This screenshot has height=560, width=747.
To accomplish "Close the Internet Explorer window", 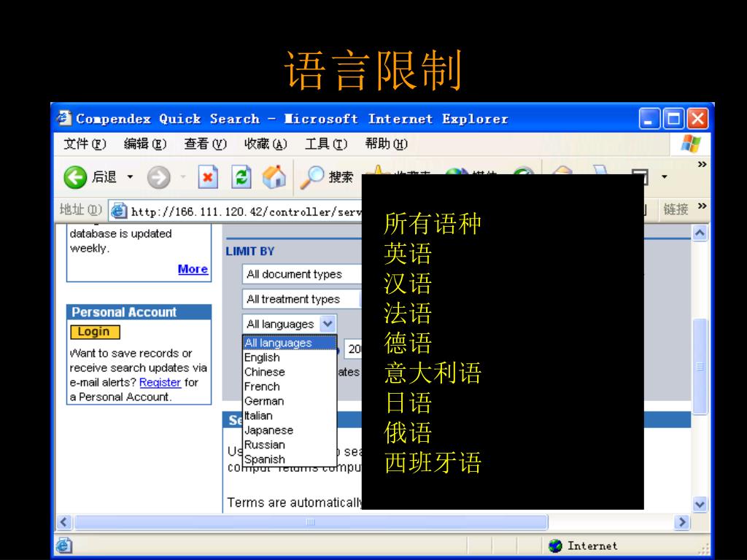I will point(698,119).
